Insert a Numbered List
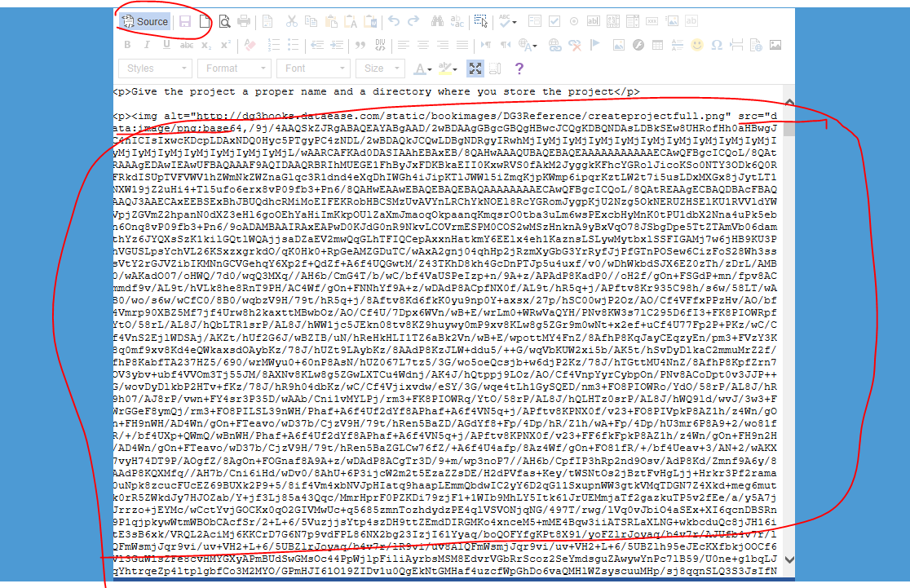Image resolution: width=910 pixels, height=588 pixels. [273, 45]
